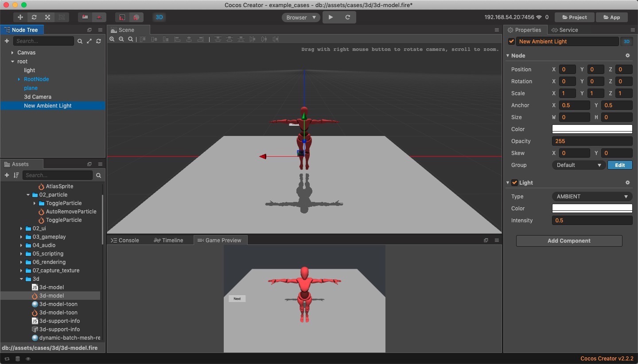This screenshot has height=364, width=638.
Task: Click the Assets search field
Action: tap(58, 175)
